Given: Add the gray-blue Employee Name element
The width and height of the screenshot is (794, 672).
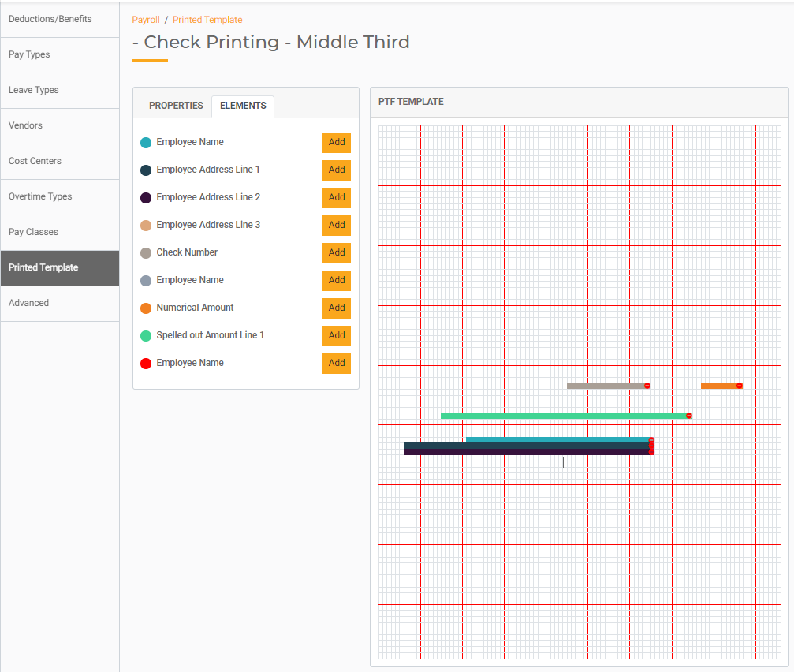Looking at the screenshot, I should point(336,280).
